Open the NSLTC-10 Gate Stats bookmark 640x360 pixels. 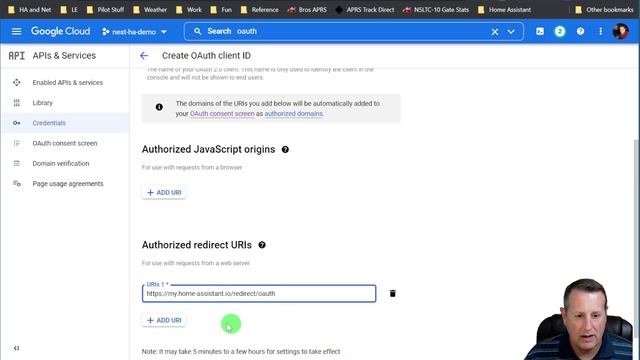coord(436,9)
